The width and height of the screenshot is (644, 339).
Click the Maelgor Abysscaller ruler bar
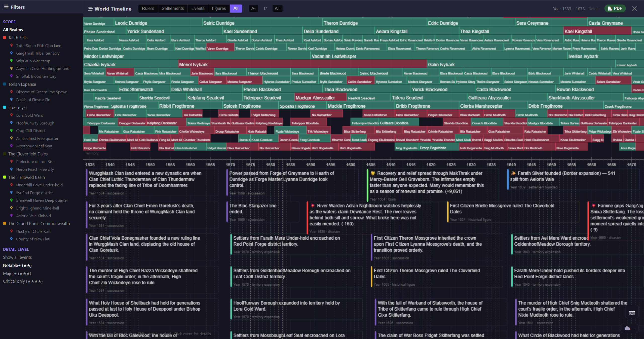[320, 98]
